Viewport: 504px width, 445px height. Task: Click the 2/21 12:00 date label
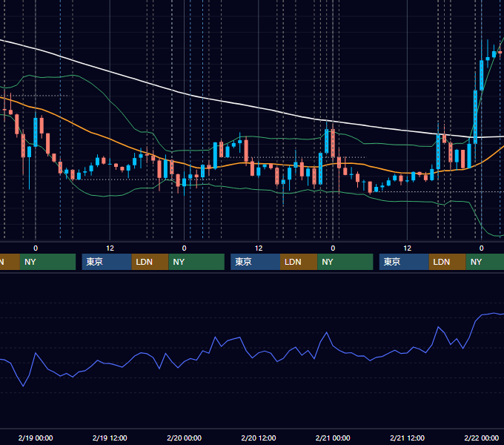(407, 438)
